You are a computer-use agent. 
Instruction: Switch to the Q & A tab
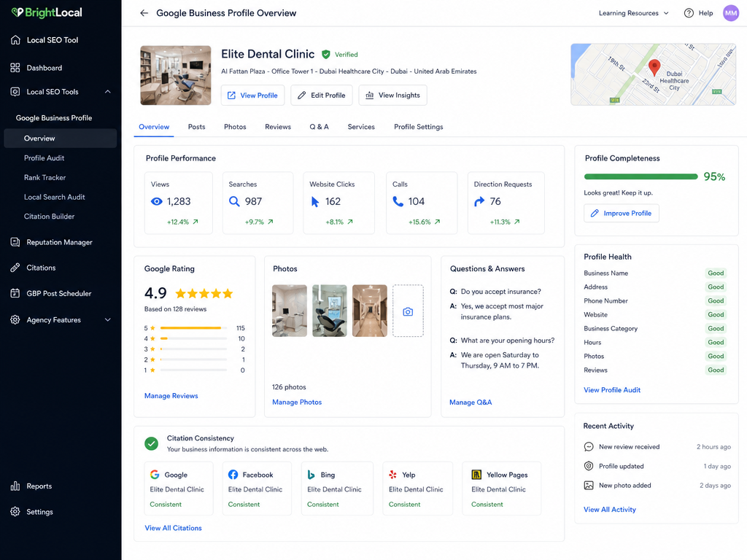pos(319,127)
